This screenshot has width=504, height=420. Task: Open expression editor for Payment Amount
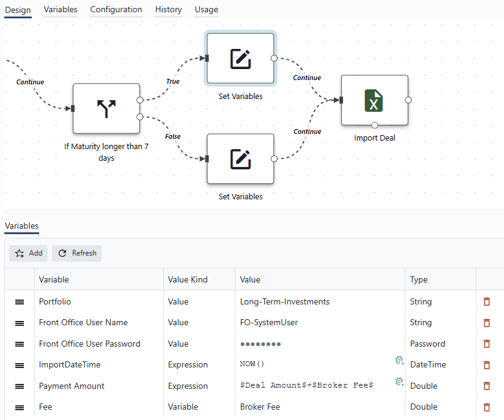pyautogui.click(x=399, y=381)
